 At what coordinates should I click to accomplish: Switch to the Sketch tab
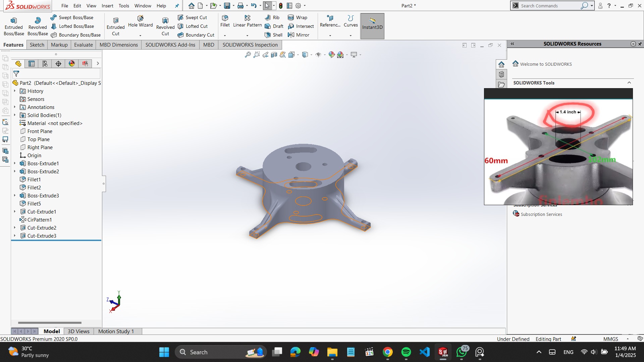37,45
